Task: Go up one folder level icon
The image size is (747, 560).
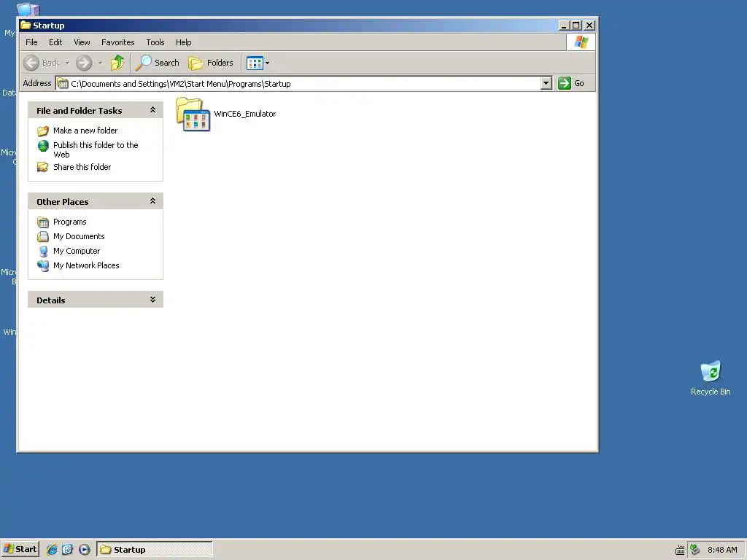Action: pos(117,63)
